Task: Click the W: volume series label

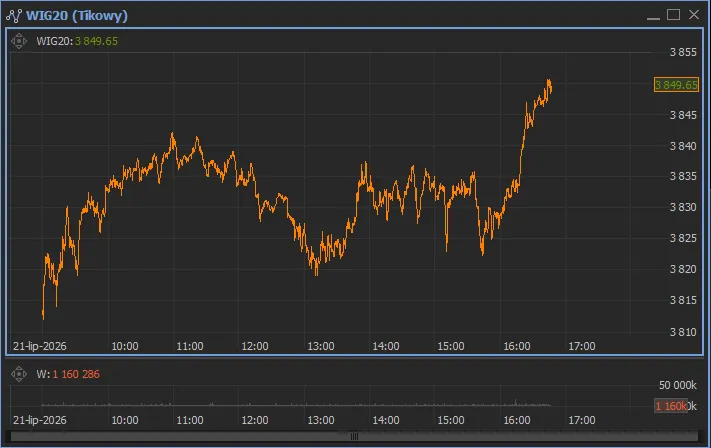Action: click(x=43, y=374)
